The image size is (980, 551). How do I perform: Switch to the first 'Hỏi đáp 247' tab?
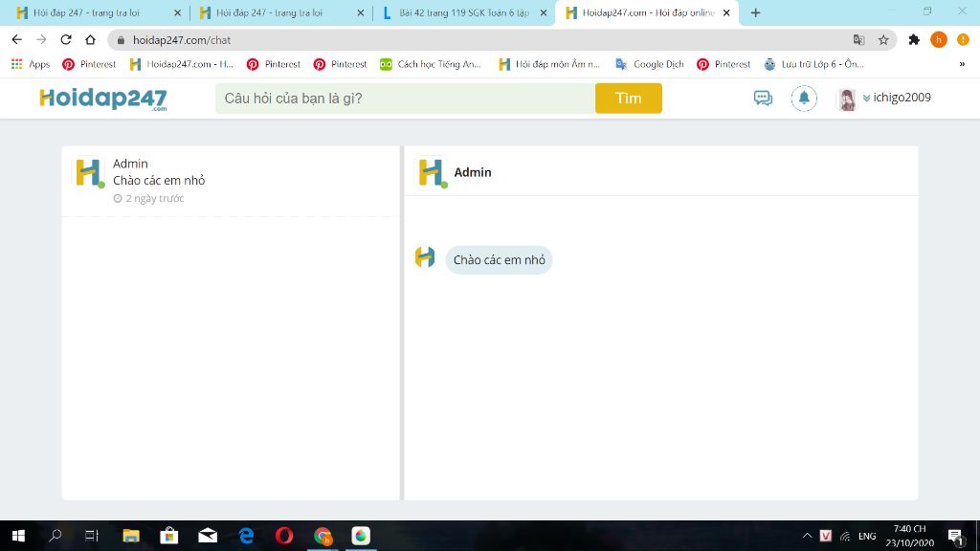(97, 12)
